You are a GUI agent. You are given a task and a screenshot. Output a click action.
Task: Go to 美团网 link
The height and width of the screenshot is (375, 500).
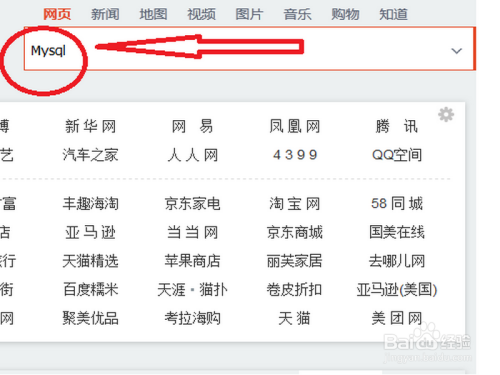(x=397, y=318)
